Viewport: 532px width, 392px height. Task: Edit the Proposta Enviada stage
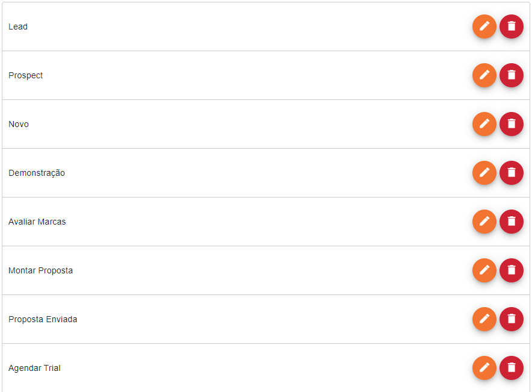(x=484, y=319)
